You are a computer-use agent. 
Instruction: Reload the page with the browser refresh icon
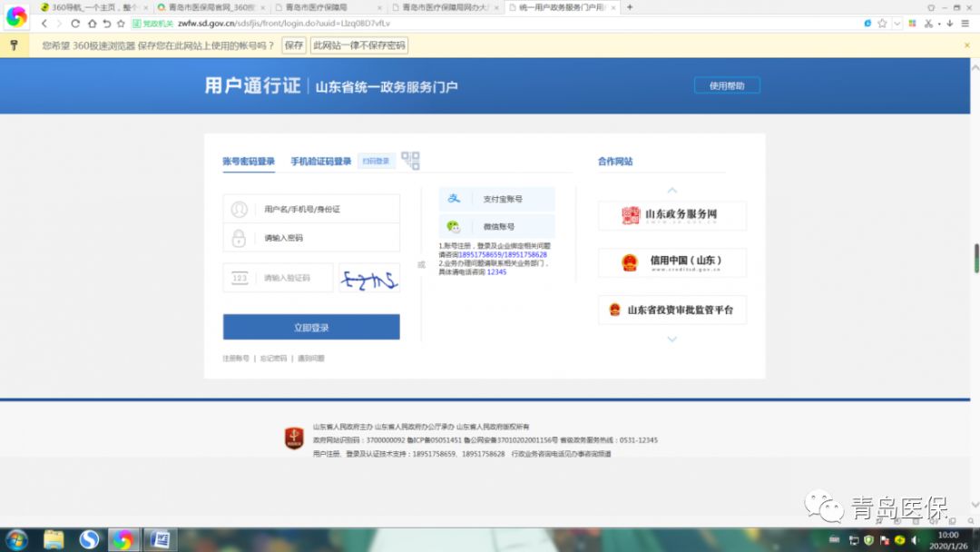click(77, 24)
